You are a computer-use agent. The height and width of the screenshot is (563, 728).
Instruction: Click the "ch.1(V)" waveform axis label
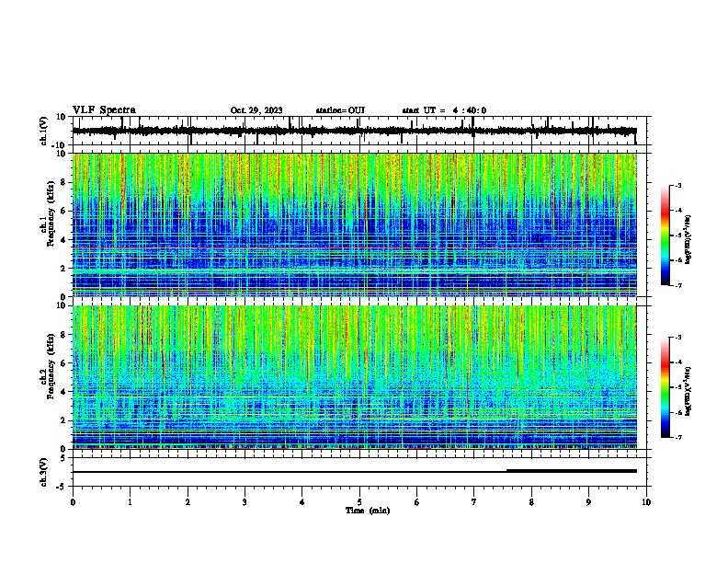tap(44, 131)
